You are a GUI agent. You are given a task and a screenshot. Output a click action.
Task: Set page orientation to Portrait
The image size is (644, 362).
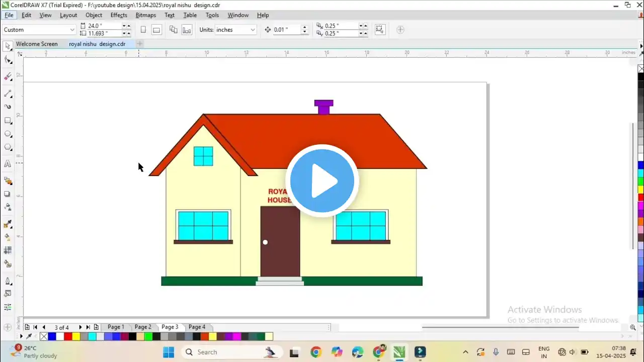coord(143,30)
